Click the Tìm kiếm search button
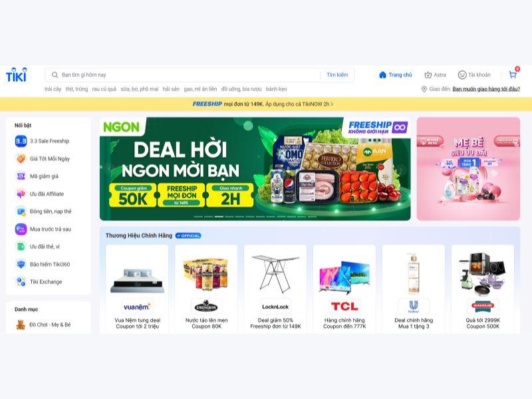The width and height of the screenshot is (532, 399). tap(337, 74)
